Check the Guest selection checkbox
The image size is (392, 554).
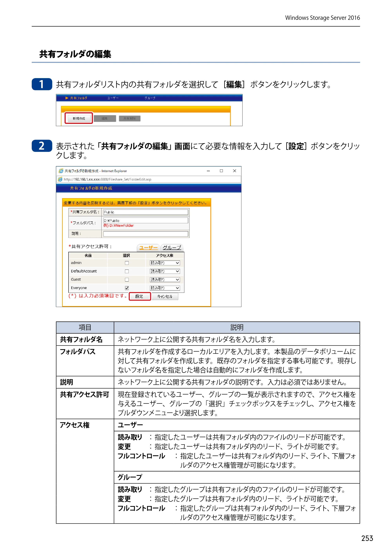(127, 280)
